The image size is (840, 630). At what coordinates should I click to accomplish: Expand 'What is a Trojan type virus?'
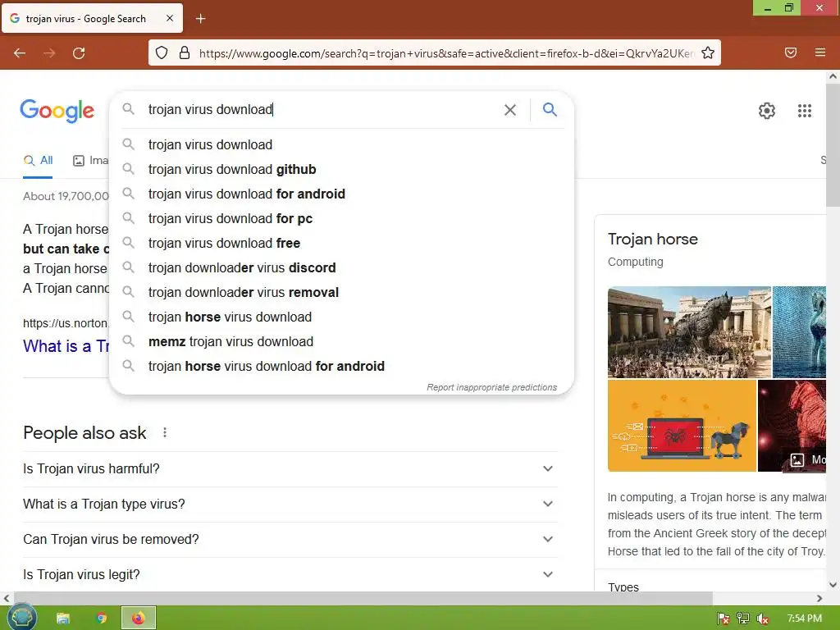tap(290, 504)
